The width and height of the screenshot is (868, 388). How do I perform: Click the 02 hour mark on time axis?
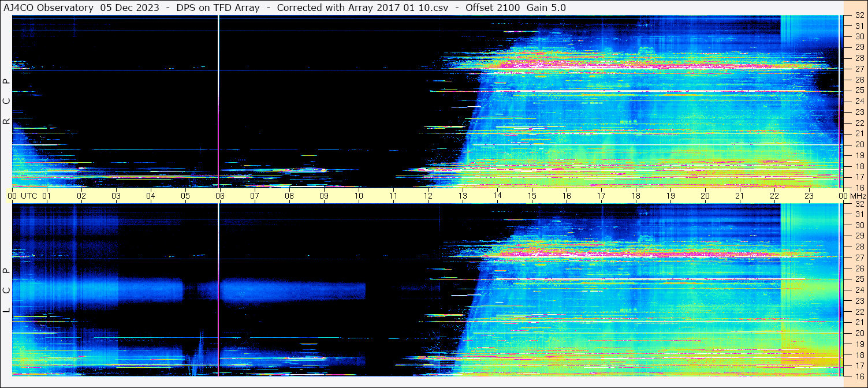pos(81,196)
